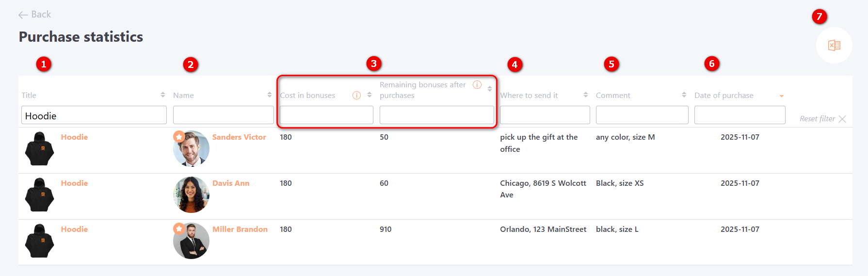This screenshot has height=276, width=868.
Task: Click hoodie thumbnail in Davis Ann row
Action: point(39,195)
